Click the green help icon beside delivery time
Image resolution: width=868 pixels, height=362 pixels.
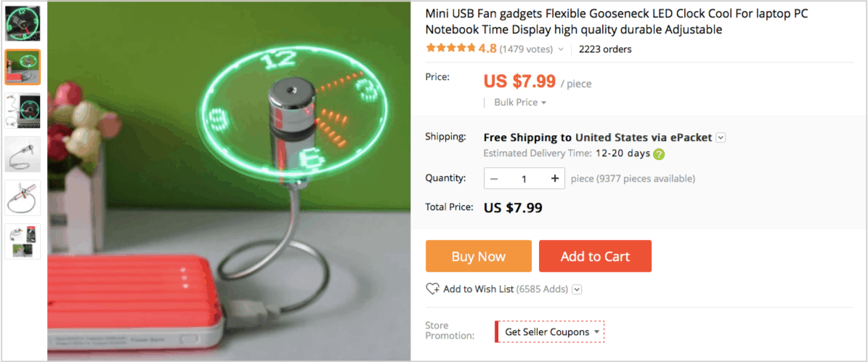click(659, 154)
